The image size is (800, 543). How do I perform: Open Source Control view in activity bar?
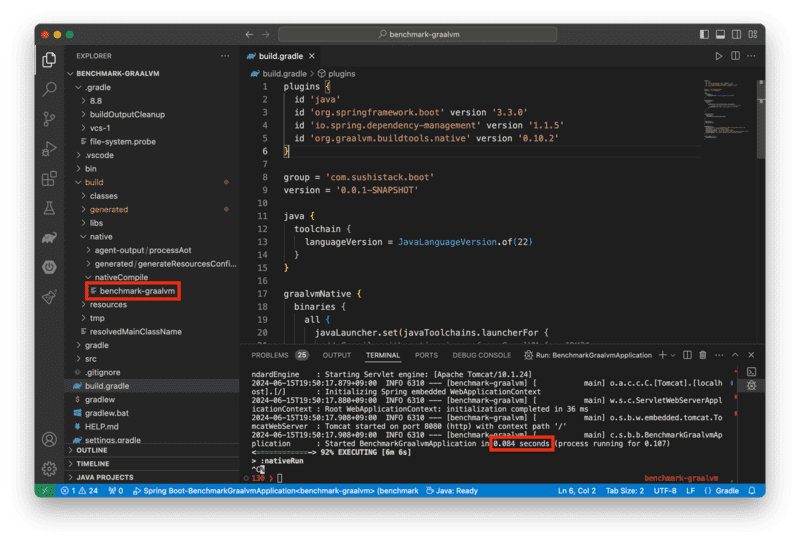[49, 119]
